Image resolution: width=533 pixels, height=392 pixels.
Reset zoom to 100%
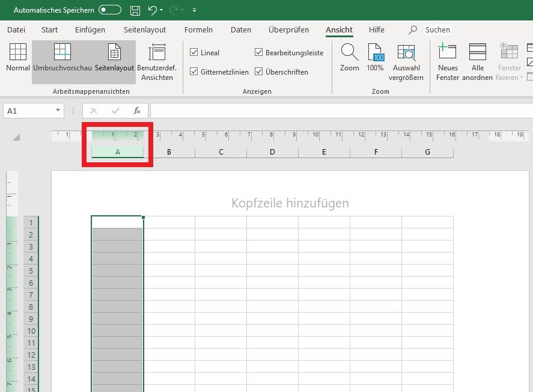375,58
